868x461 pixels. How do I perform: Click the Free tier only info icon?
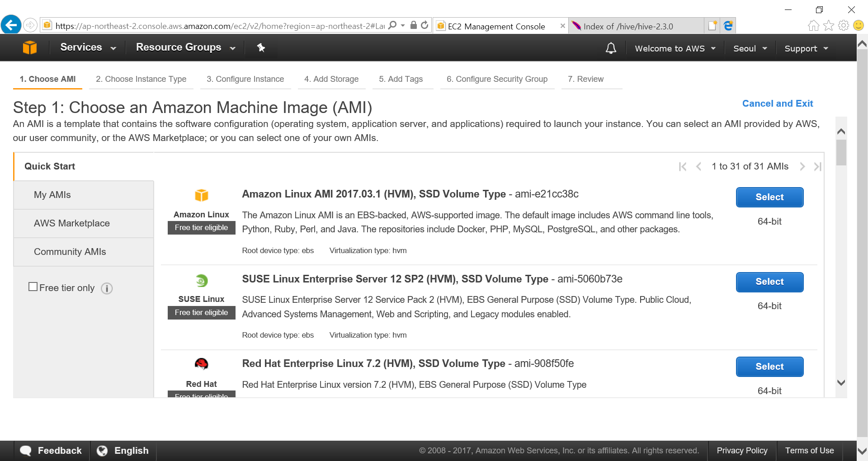(107, 288)
